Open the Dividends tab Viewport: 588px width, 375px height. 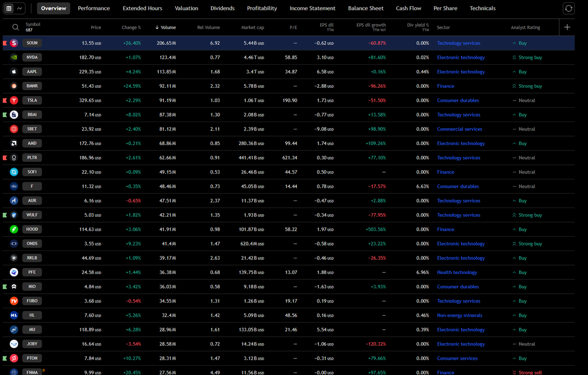click(222, 8)
